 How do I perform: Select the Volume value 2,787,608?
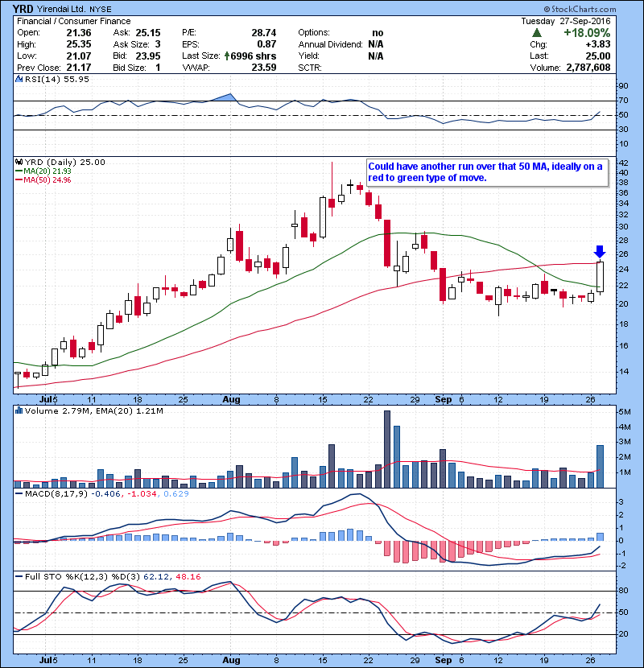(x=588, y=68)
